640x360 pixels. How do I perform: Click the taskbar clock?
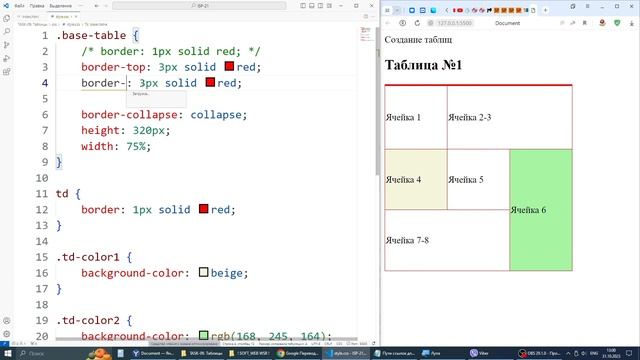point(611,353)
